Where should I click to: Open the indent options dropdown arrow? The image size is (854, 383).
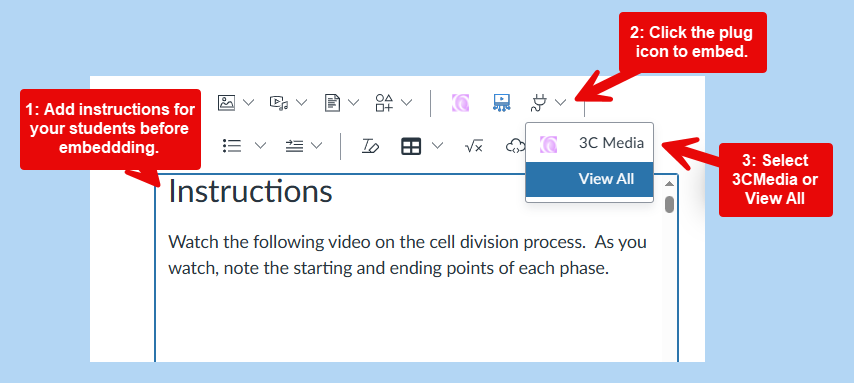(316, 145)
